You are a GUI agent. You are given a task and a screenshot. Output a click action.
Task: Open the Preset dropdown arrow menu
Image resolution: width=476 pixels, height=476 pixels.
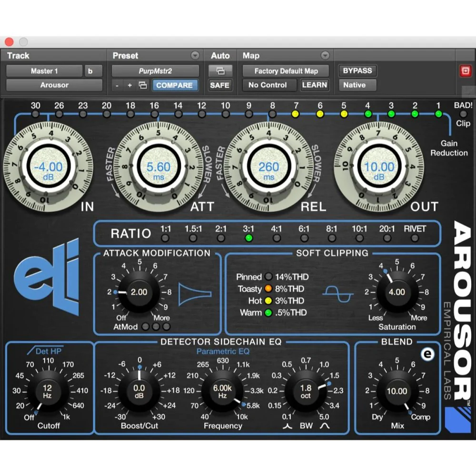point(195,55)
